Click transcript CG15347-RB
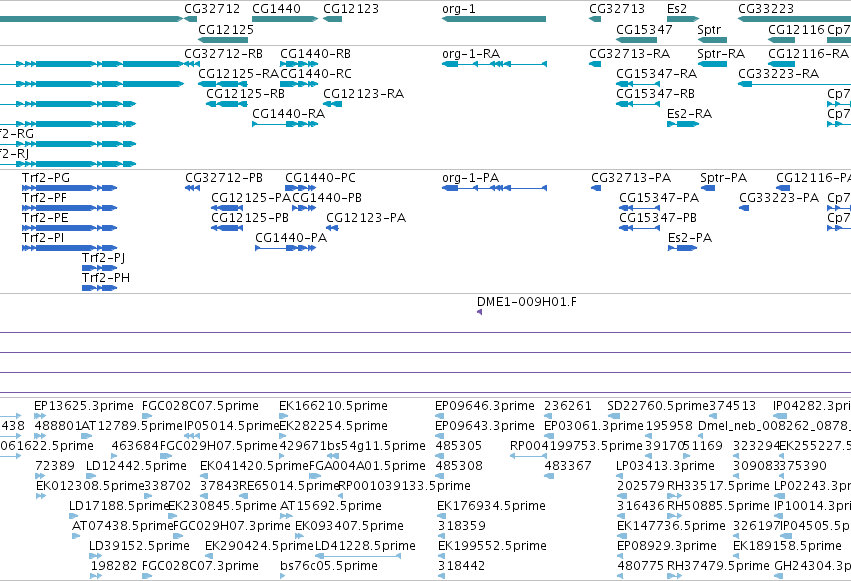This screenshot has height=581, width=851. (638, 104)
